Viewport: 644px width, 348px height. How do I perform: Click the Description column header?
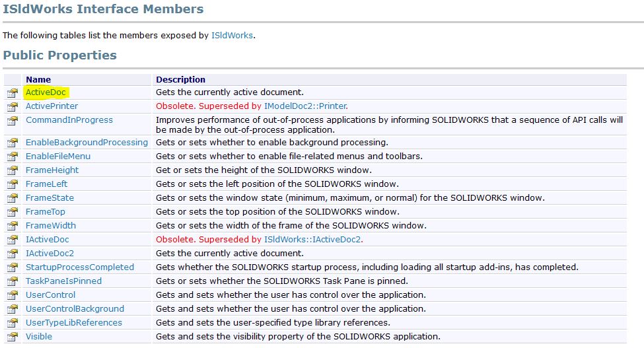[x=180, y=79]
